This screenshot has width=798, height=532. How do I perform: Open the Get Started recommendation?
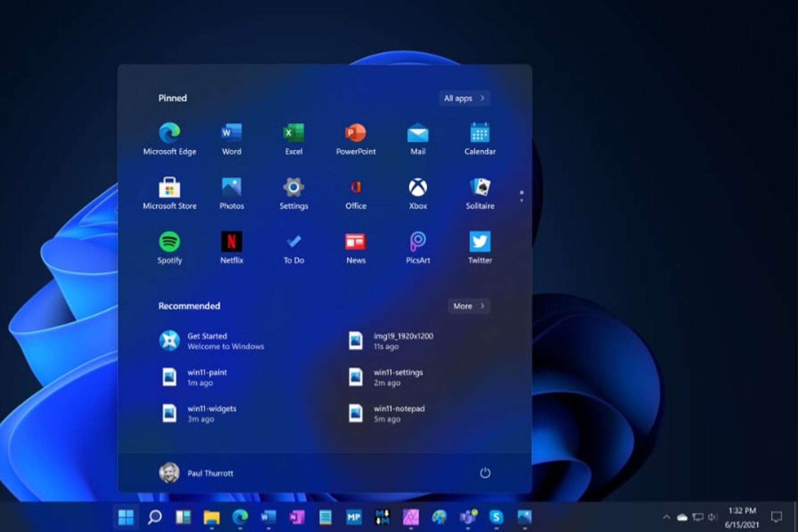[212, 341]
